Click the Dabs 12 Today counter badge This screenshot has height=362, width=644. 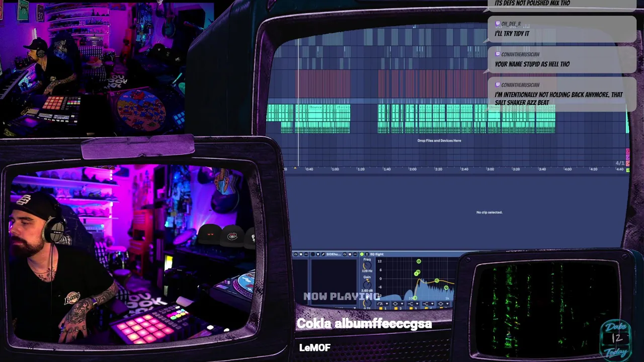coord(616,338)
